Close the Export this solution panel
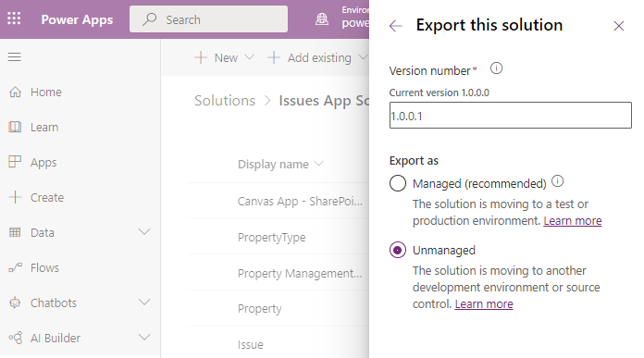644x358 pixels. coord(618,26)
